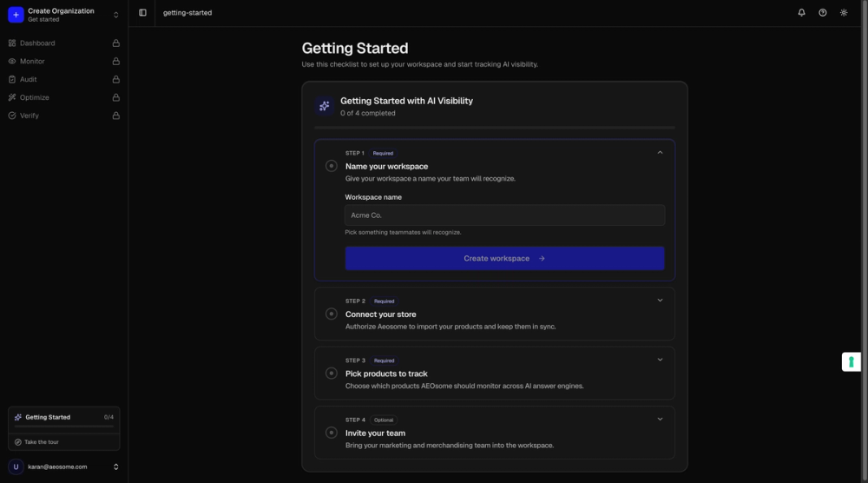The image size is (868, 483).
Task: Expand the account chevron in the sidebar footer
Action: coord(115,467)
